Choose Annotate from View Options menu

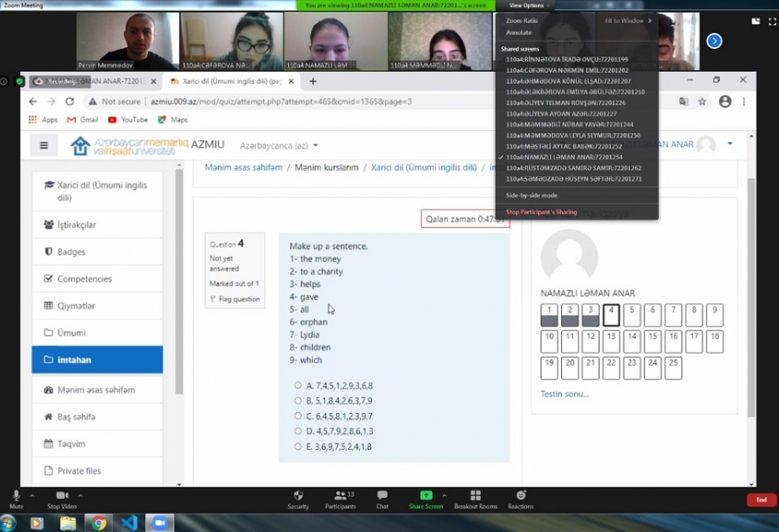519,32
